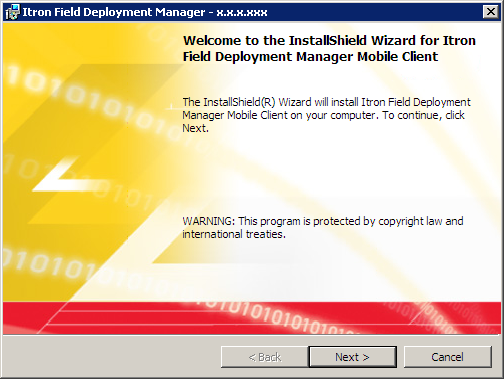Open the installer icon in the title bar
The height and width of the screenshot is (379, 504).
[x=13, y=12]
